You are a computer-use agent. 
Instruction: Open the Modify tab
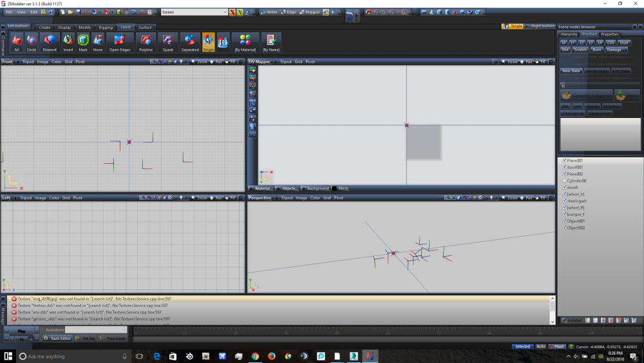84,27
